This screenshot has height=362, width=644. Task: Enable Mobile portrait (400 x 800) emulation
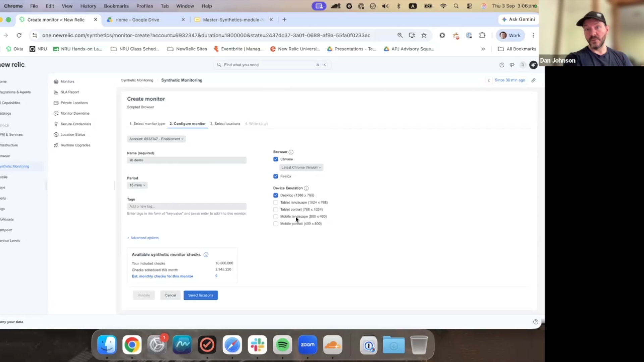[276, 224]
